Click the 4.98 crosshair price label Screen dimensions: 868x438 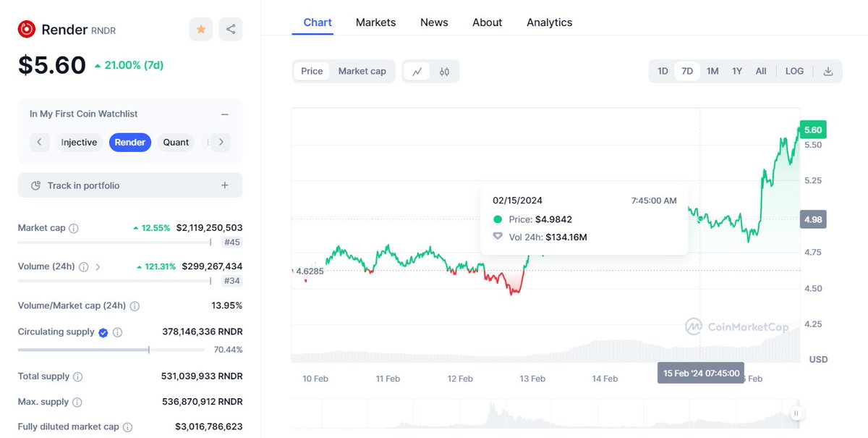[x=813, y=219]
